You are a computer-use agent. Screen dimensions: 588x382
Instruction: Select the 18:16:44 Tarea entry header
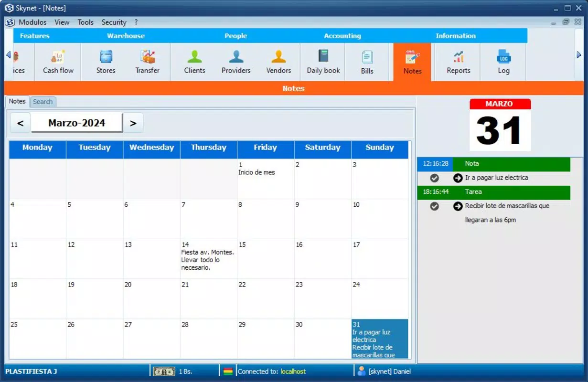[x=493, y=192]
